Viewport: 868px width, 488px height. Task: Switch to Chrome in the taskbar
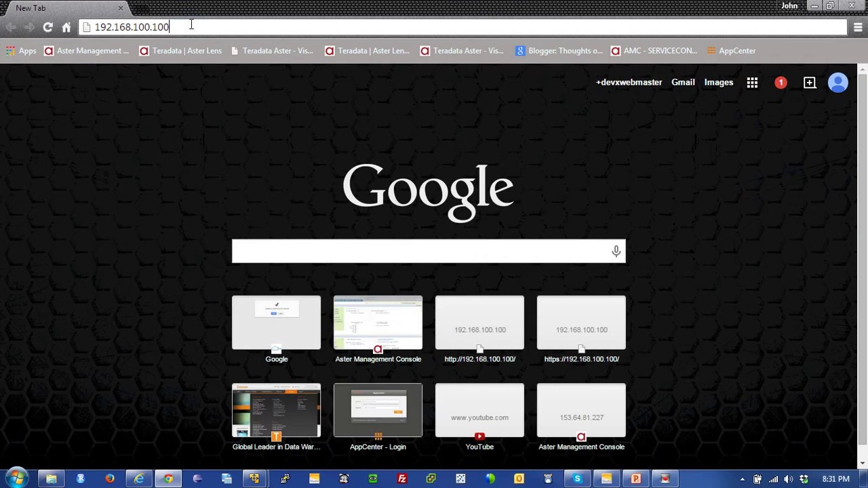(x=167, y=479)
